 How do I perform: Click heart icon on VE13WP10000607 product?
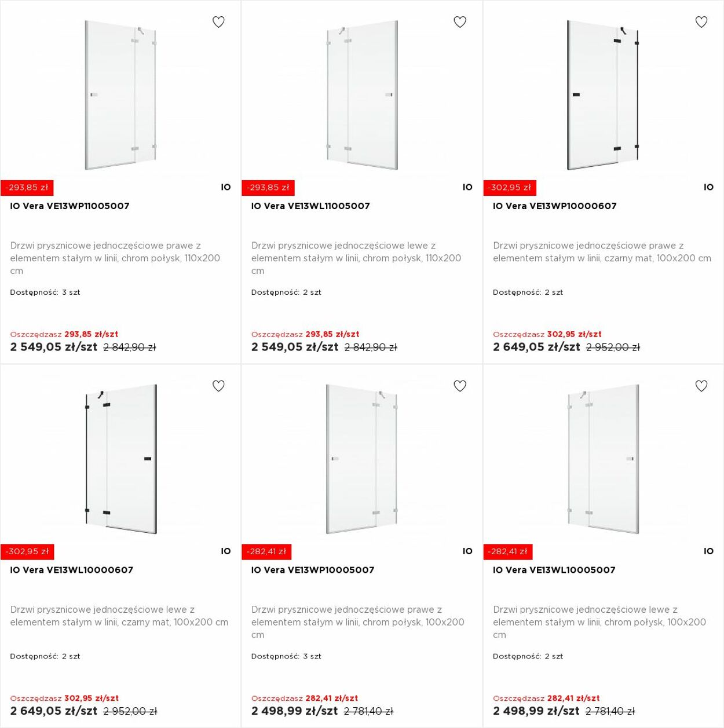click(701, 22)
